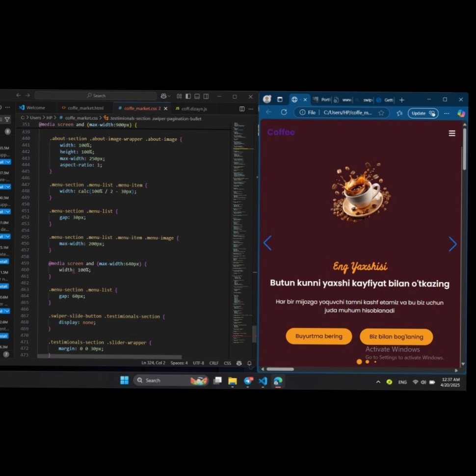Toggle the primary sidebar layout icon
Viewport: 476px width, 476px height.
pos(188,96)
